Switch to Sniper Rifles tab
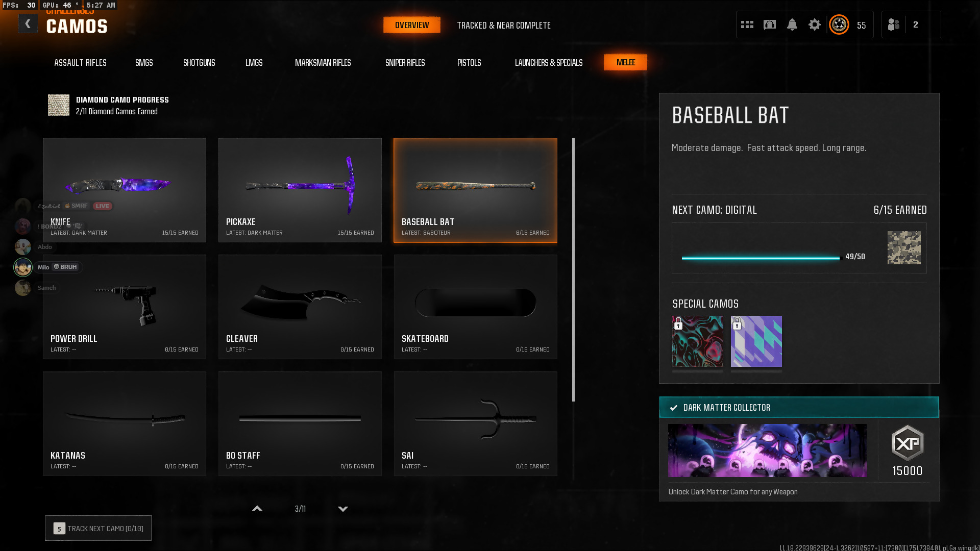Image resolution: width=980 pixels, height=551 pixels. [405, 62]
